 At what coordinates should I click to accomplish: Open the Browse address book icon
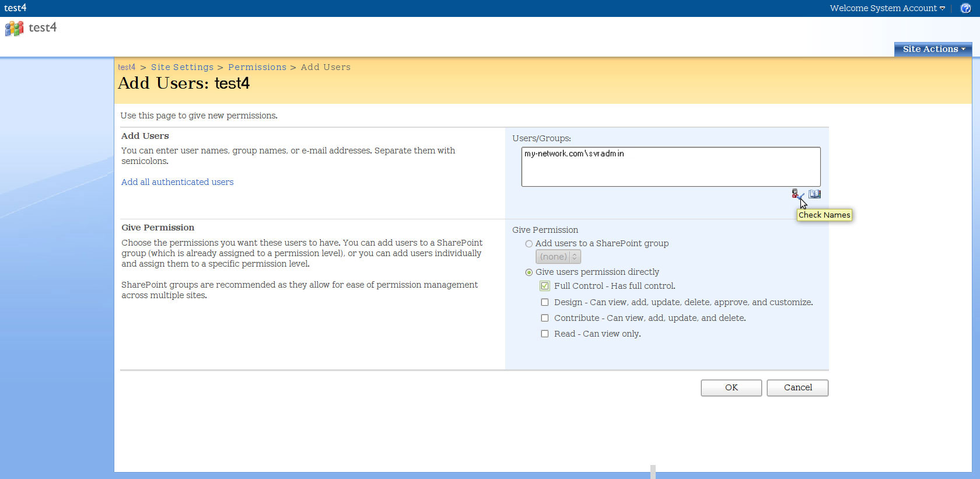pos(815,194)
